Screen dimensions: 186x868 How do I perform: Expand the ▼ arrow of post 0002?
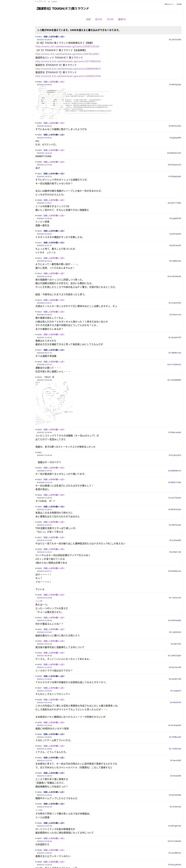(x=36, y=82)
